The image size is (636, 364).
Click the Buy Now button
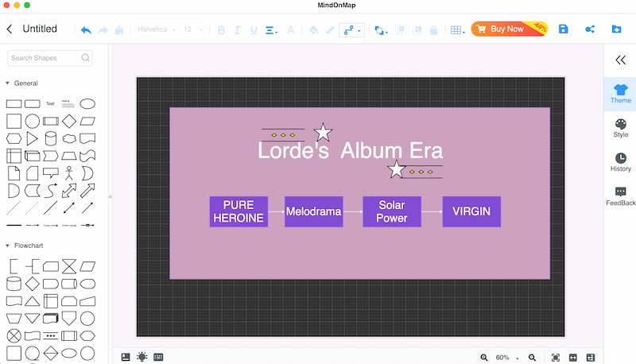click(510, 29)
